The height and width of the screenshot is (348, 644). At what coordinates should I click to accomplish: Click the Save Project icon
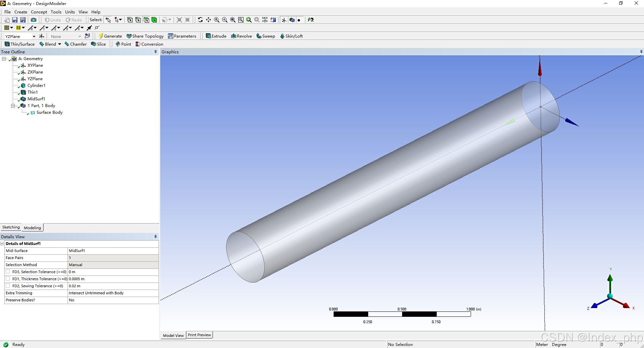tap(15, 20)
